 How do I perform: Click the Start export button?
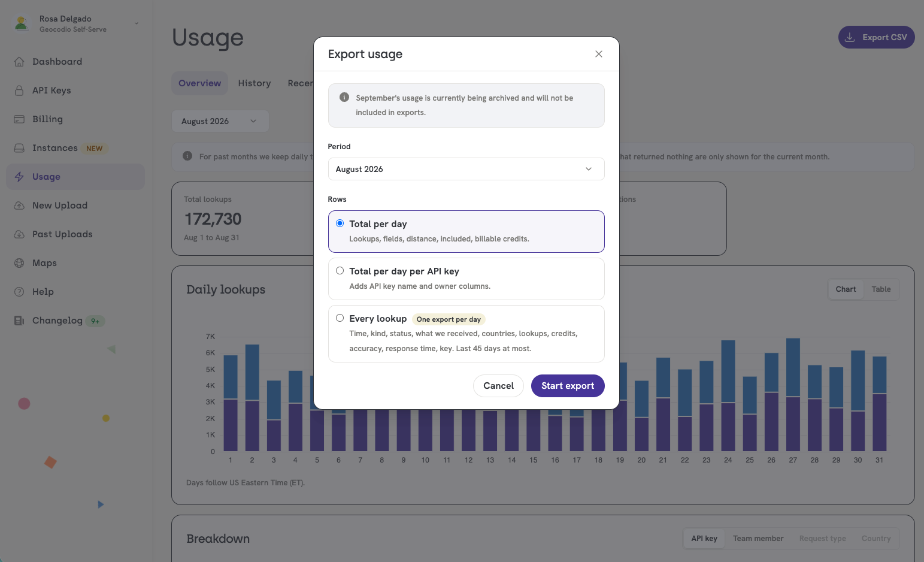(568, 386)
